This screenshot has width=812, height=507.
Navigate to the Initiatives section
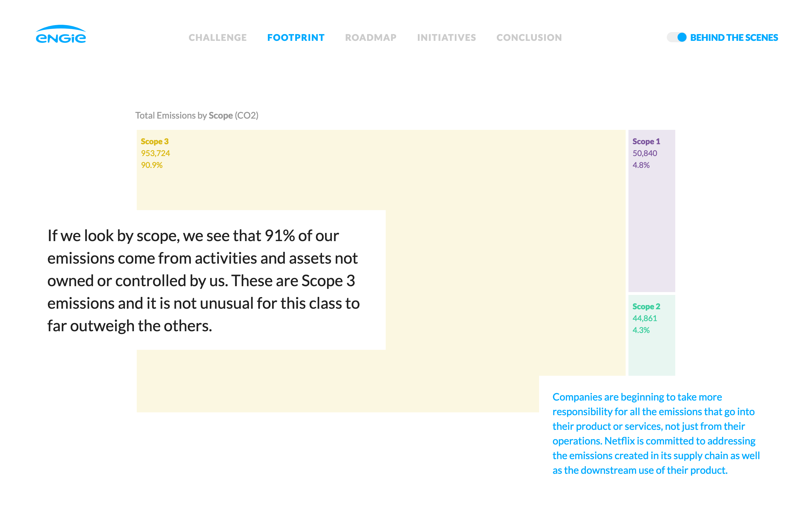point(446,37)
